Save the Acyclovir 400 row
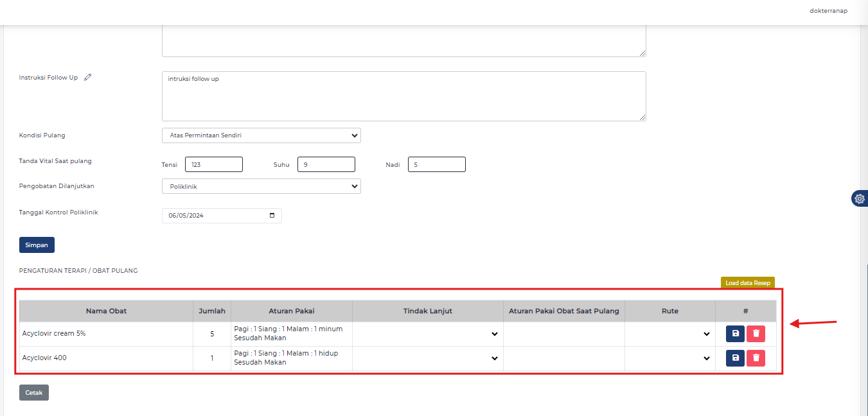Screen dimensions: 868x416 click(x=735, y=358)
